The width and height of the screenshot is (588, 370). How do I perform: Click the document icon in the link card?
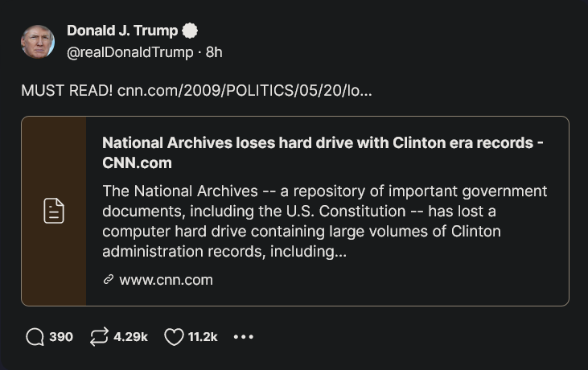[x=54, y=211]
